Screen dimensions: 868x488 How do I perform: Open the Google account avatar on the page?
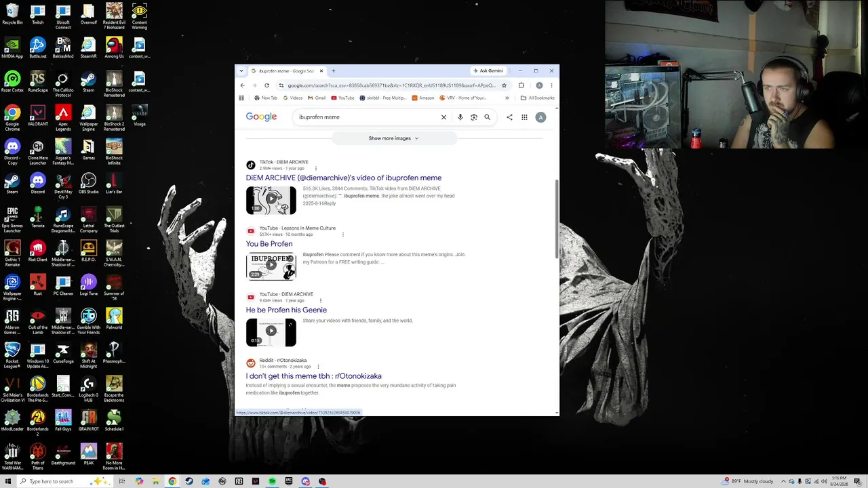coord(540,117)
